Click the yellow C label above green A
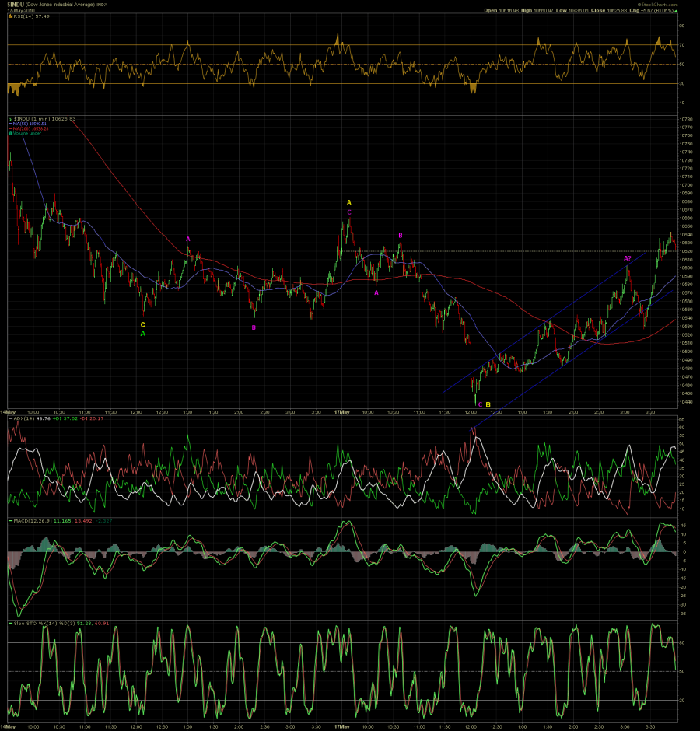The width and height of the screenshot is (700, 731). [142, 325]
